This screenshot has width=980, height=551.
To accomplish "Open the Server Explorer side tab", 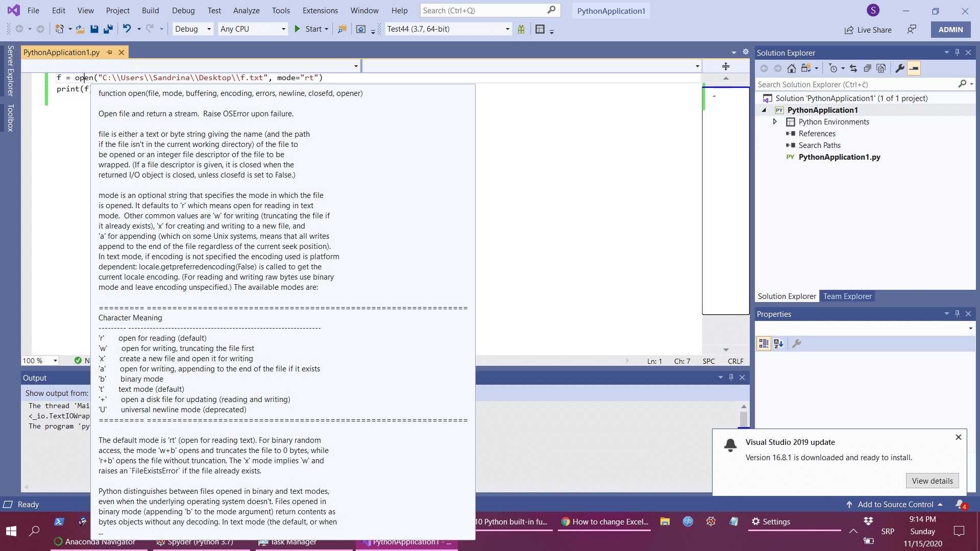I will [x=10, y=71].
